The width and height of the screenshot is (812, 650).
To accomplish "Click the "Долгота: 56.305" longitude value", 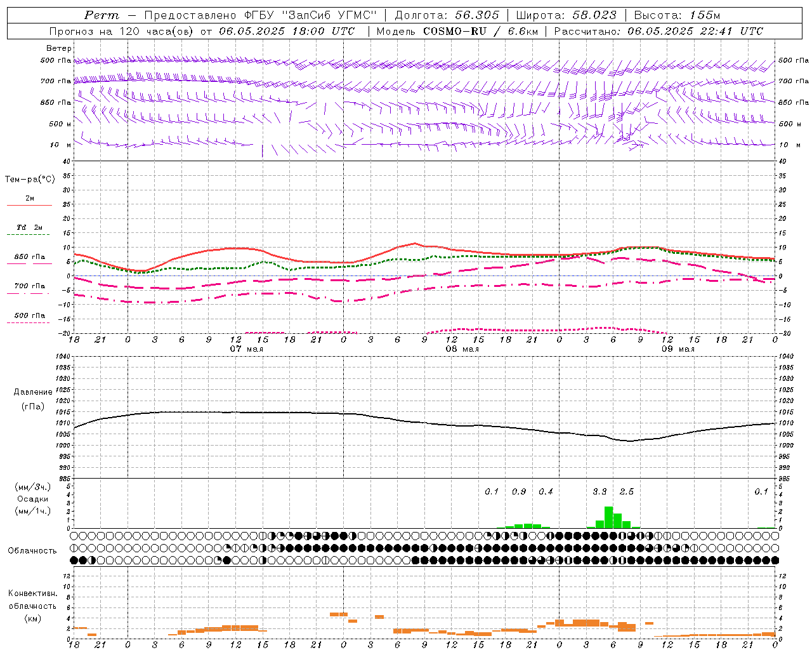I will coord(447,15).
